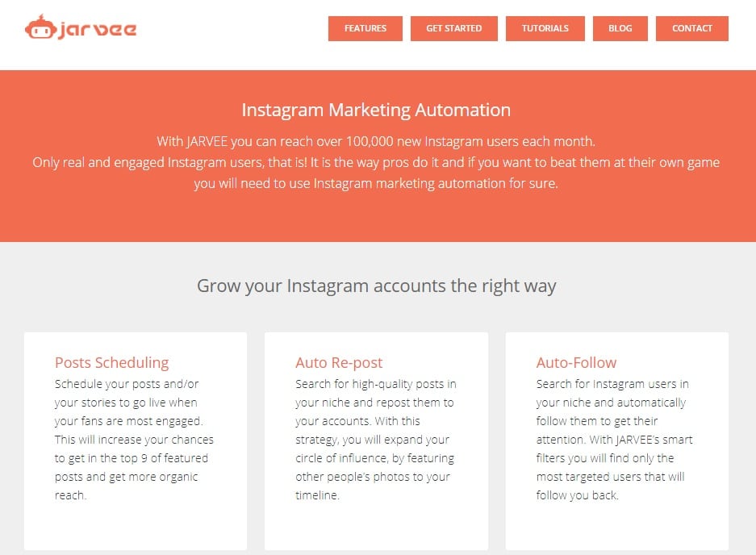Click the Auto-Follow card title
The image size is (756, 555).
coord(576,363)
